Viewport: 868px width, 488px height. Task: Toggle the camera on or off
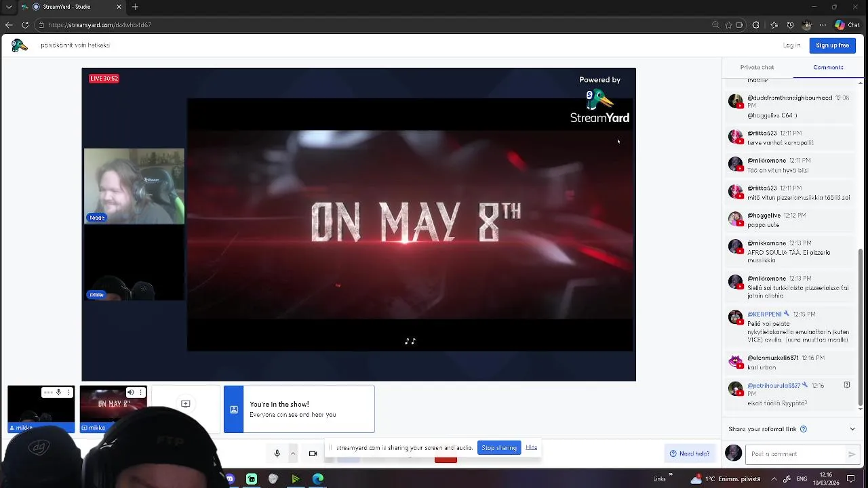313,453
